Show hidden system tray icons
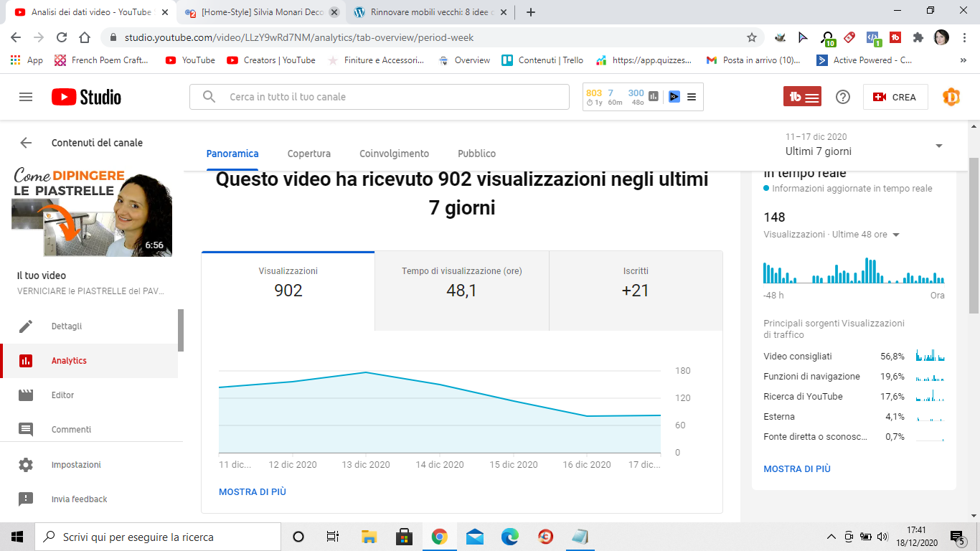 [831, 537]
